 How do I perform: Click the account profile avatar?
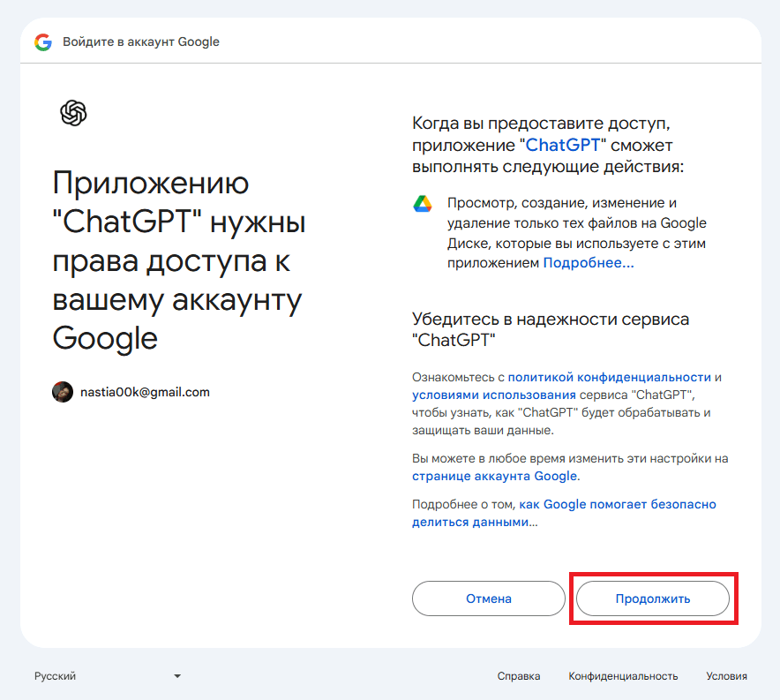click(x=62, y=392)
